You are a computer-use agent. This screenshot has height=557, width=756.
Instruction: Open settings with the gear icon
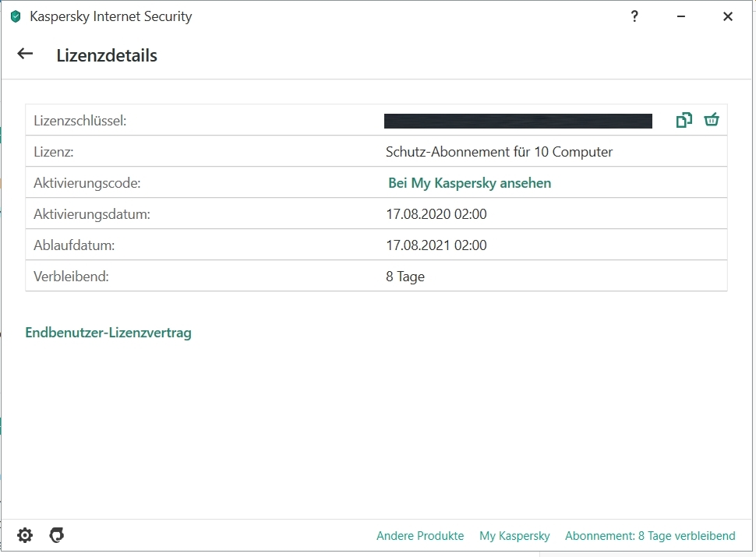[x=25, y=535]
